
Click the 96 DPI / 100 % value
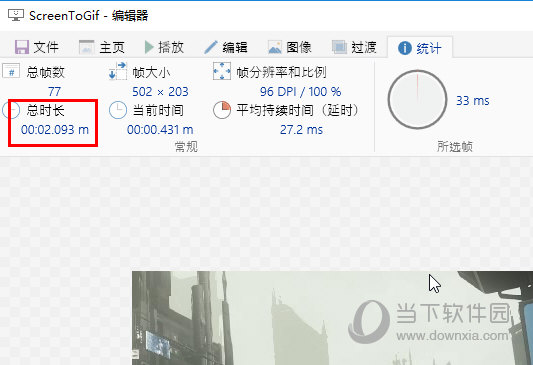tap(300, 91)
